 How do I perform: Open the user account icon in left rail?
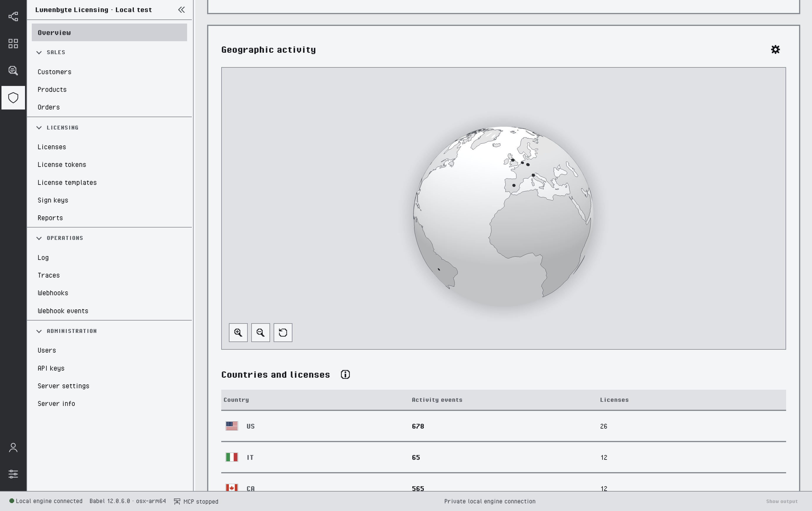13,448
